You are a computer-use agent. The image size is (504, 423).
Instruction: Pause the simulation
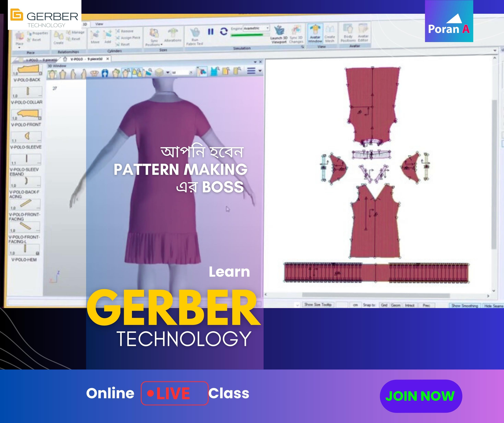[210, 31]
